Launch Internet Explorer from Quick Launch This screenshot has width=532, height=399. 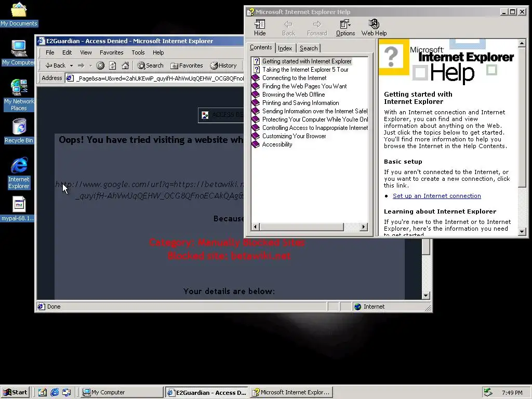tap(55, 392)
